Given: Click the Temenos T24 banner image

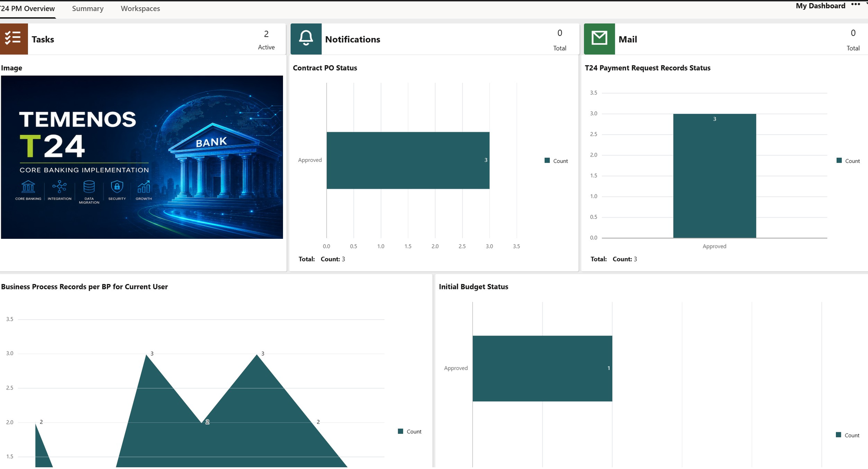Looking at the screenshot, I should 142,157.
